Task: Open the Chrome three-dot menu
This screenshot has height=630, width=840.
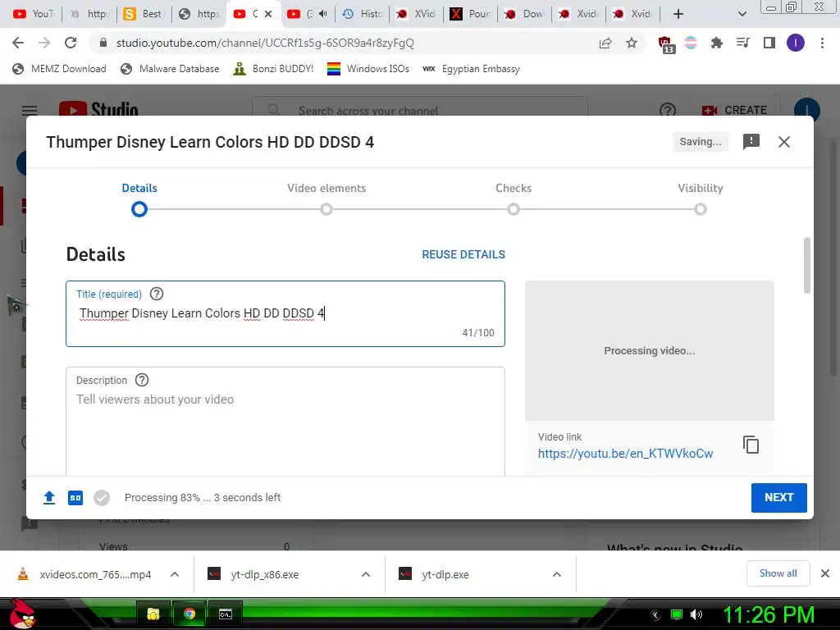Action: pos(822,43)
